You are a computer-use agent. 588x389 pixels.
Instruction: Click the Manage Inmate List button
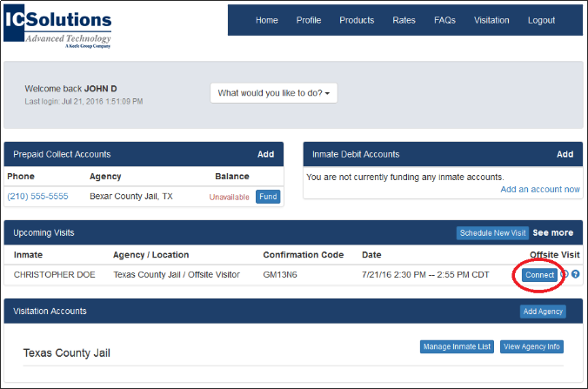coord(457,346)
